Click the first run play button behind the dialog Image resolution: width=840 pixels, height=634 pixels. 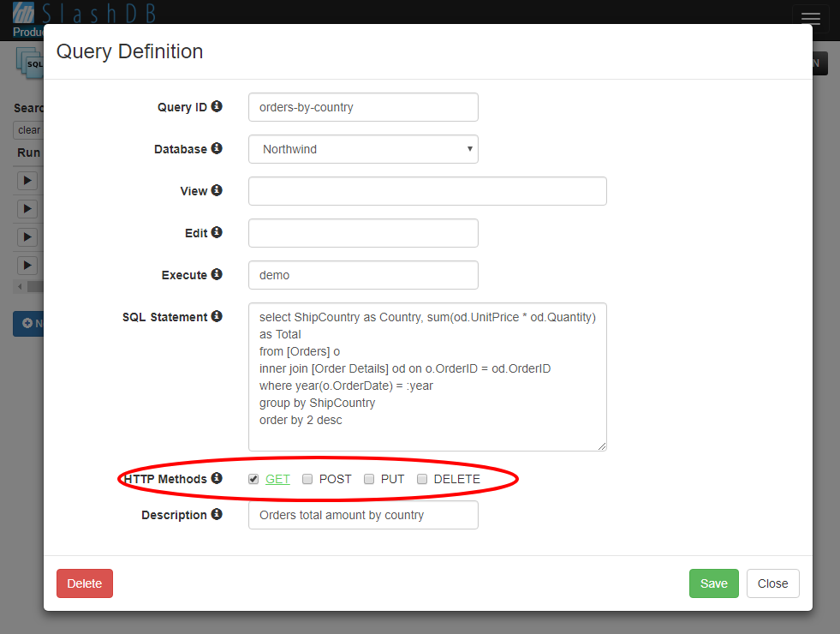click(x=27, y=181)
